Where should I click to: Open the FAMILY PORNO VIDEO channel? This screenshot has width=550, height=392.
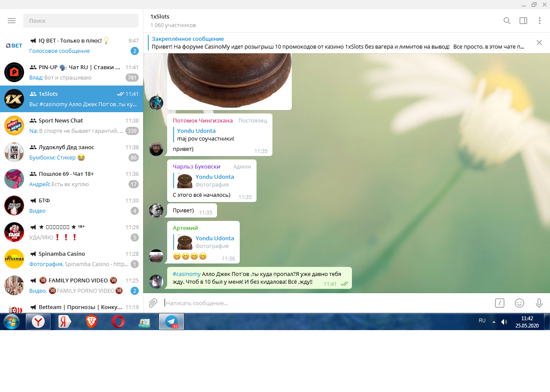(71, 285)
